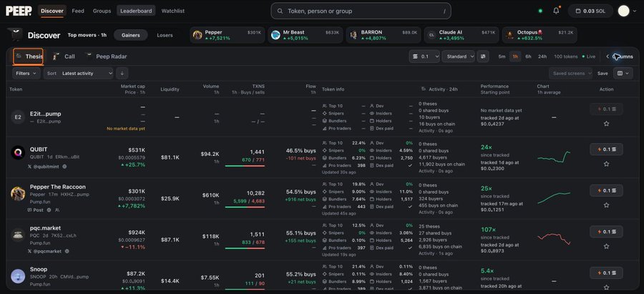Star the Snoop token
644x294 pixels.
[606, 287]
